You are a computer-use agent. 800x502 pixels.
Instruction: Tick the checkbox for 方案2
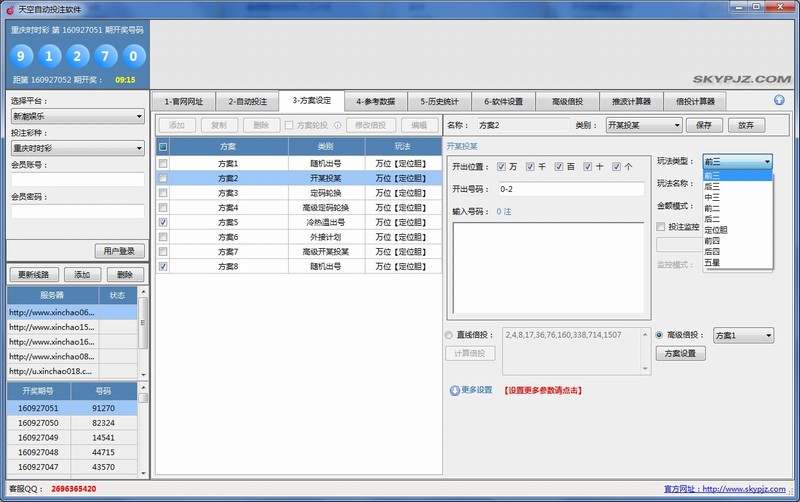163,177
